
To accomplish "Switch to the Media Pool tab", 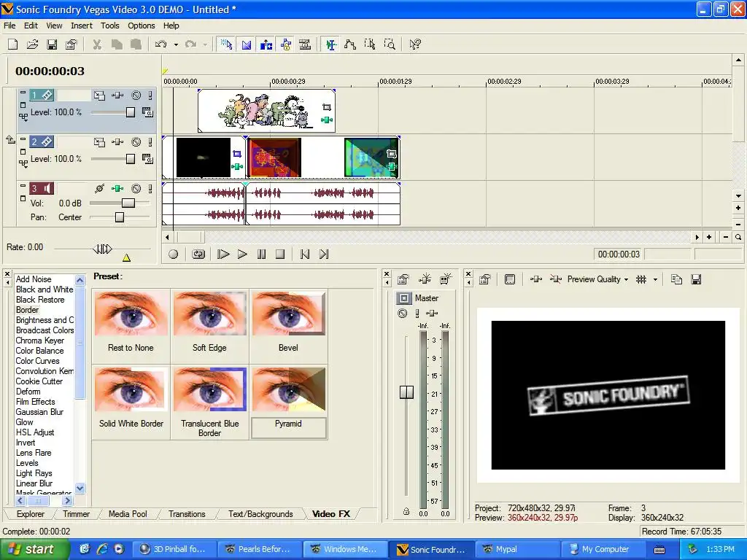I will 128,514.
